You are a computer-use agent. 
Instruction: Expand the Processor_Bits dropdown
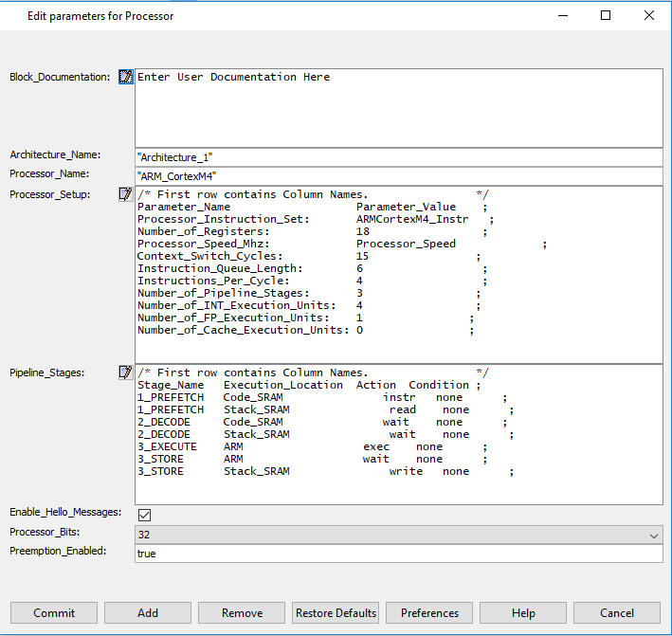[654, 536]
